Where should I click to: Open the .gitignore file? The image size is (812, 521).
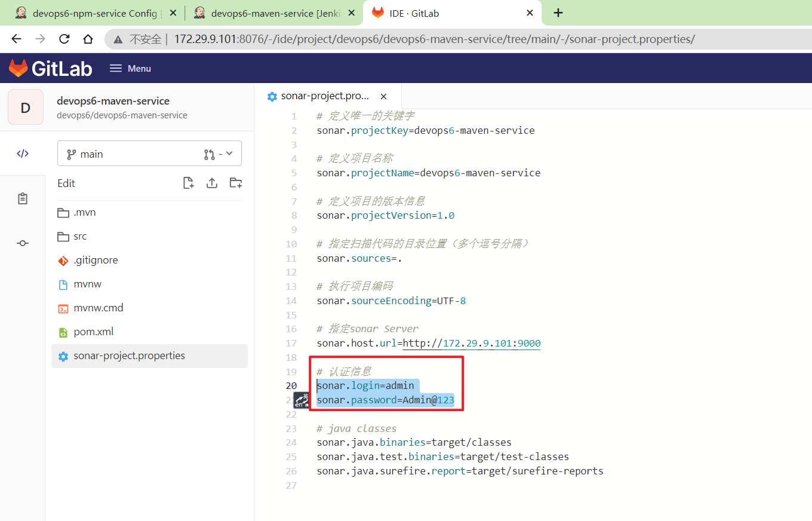149,260
